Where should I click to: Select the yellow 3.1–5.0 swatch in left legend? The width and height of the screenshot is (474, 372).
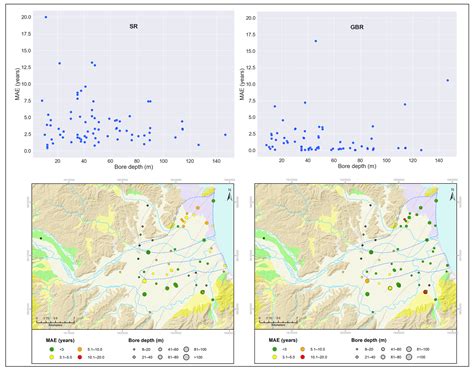(x=52, y=357)
